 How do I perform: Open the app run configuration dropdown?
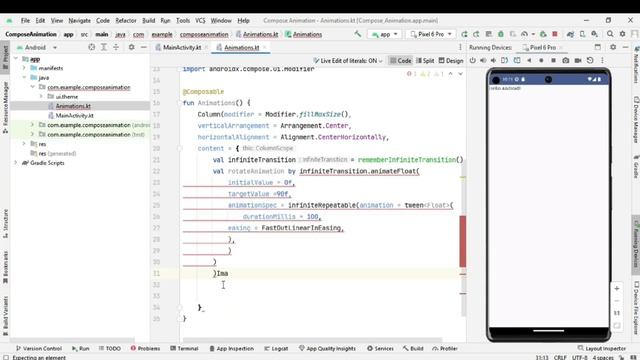(384, 34)
